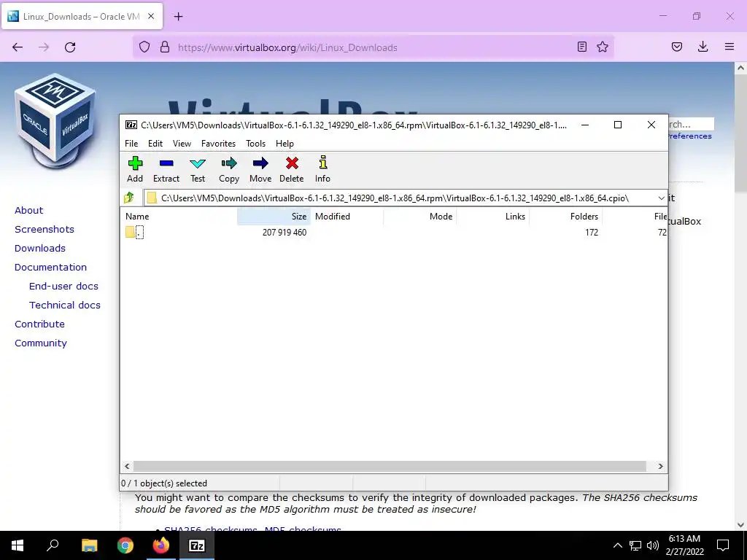This screenshot has height=560, width=747.
Task: Open a new Firefox tab
Action: [178, 17]
